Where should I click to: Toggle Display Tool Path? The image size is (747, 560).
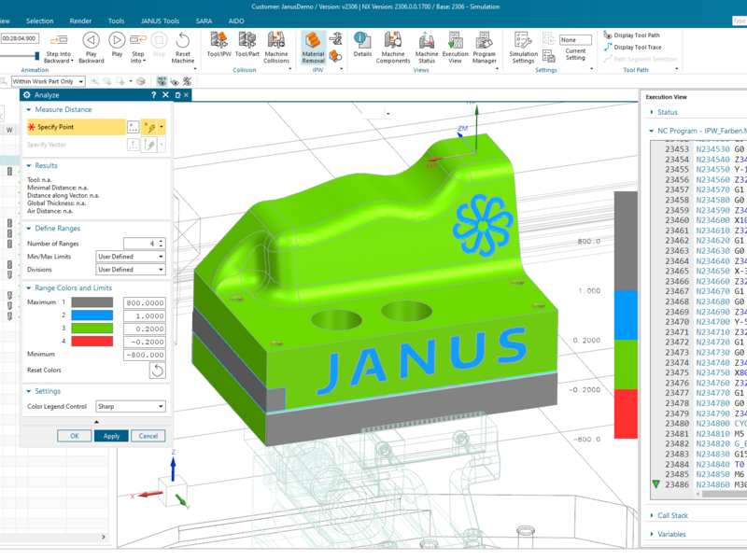pos(632,35)
